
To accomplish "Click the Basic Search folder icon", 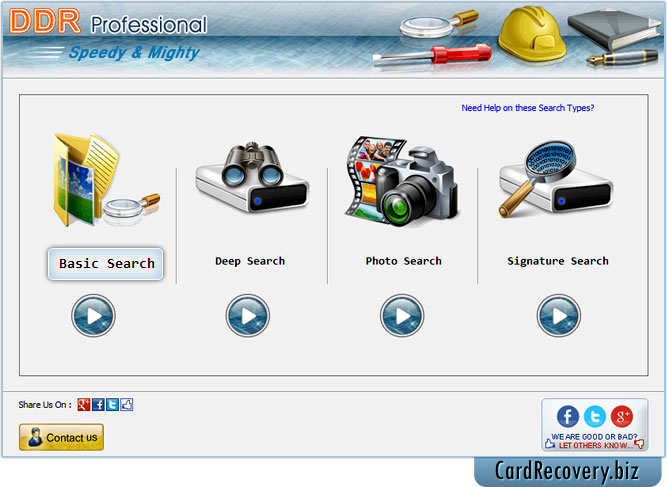I will [x=106, y=180].
